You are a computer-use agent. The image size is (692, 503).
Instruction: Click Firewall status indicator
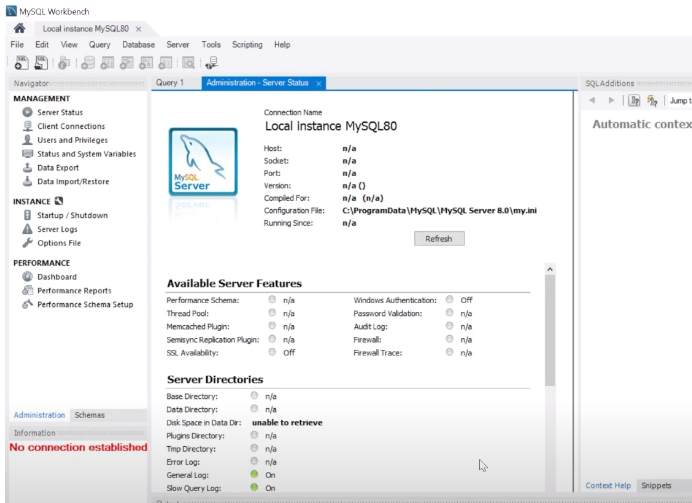pos(449,339)
